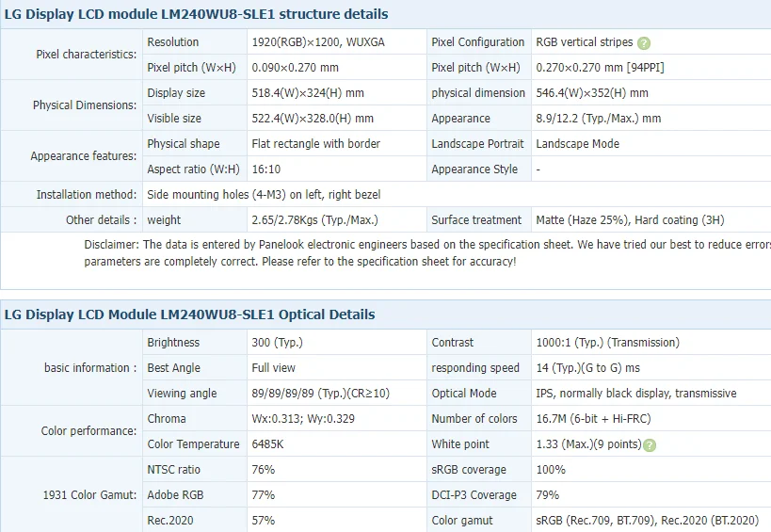
Task: Click the Flat rectangle with border value
Action: pos(316,144)
